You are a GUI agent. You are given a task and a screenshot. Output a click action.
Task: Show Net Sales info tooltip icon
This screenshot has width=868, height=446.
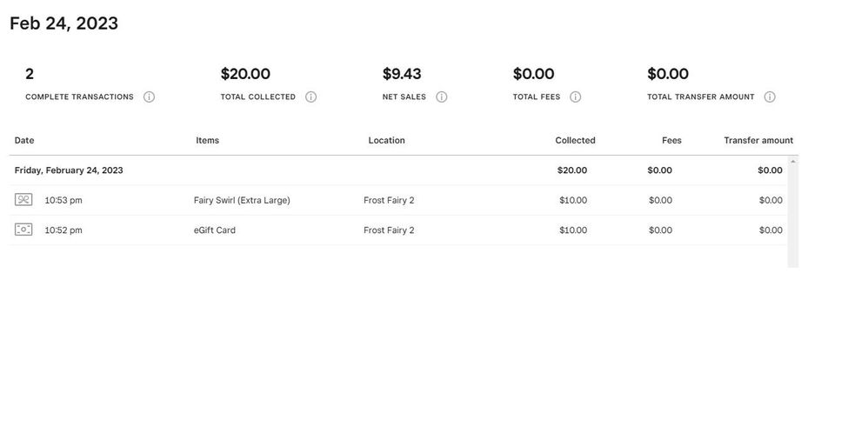tap(441, 97)
